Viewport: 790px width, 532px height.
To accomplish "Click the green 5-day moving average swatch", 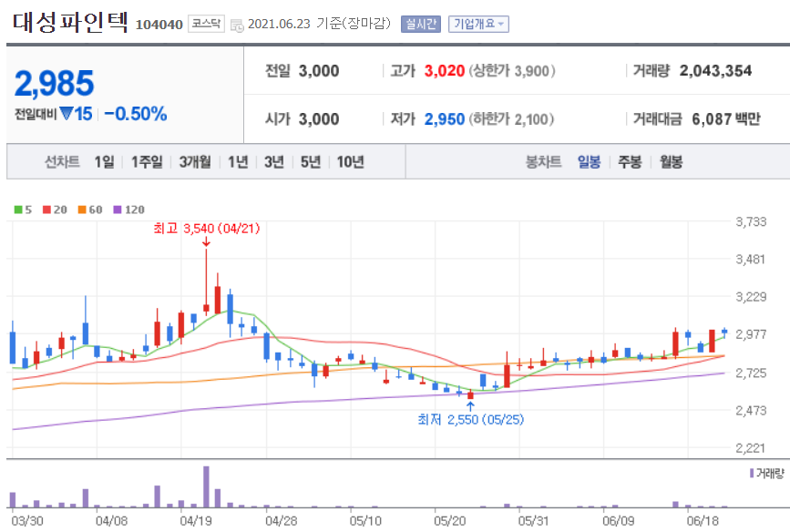I will coord(18,210).
